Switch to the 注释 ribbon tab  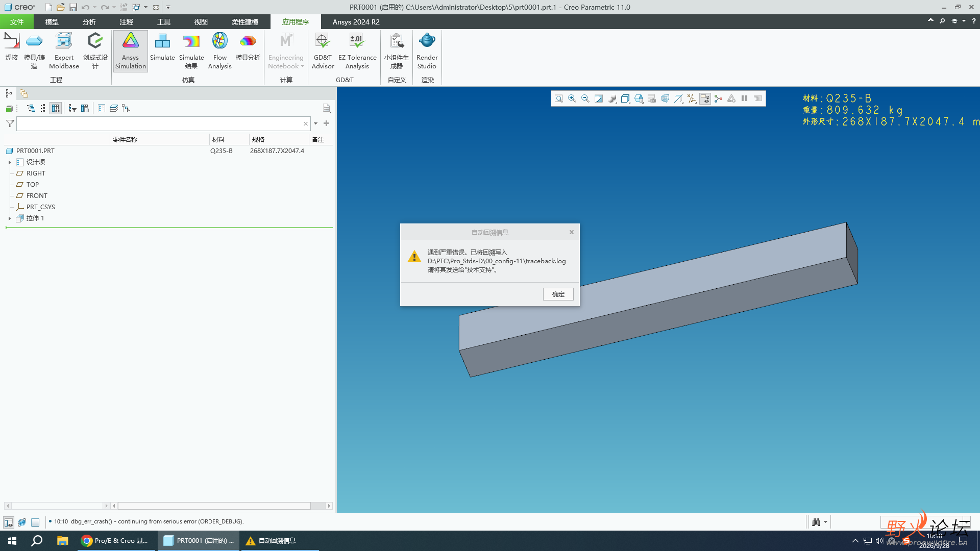coord(126,22)
